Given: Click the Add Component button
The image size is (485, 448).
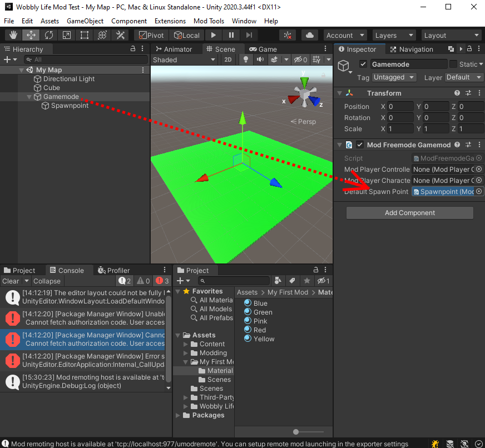Looking at the screenshot, I should click(x=410, y=213).
